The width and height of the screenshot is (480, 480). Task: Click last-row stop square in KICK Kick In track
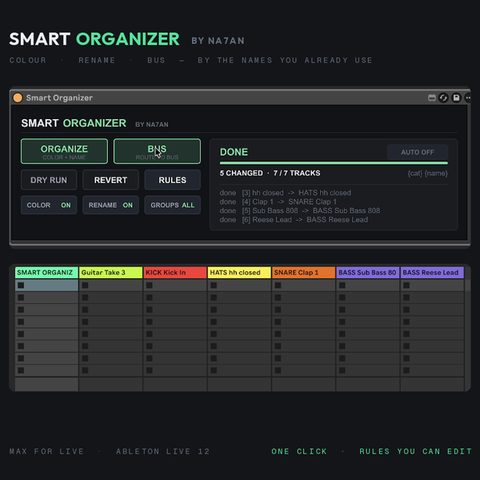149,370
